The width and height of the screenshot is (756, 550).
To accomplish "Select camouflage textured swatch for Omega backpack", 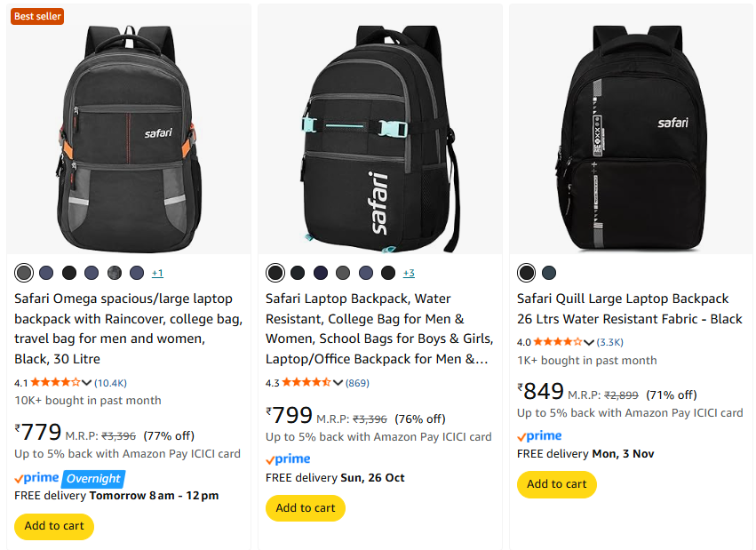I will click(x=115, y=272).
